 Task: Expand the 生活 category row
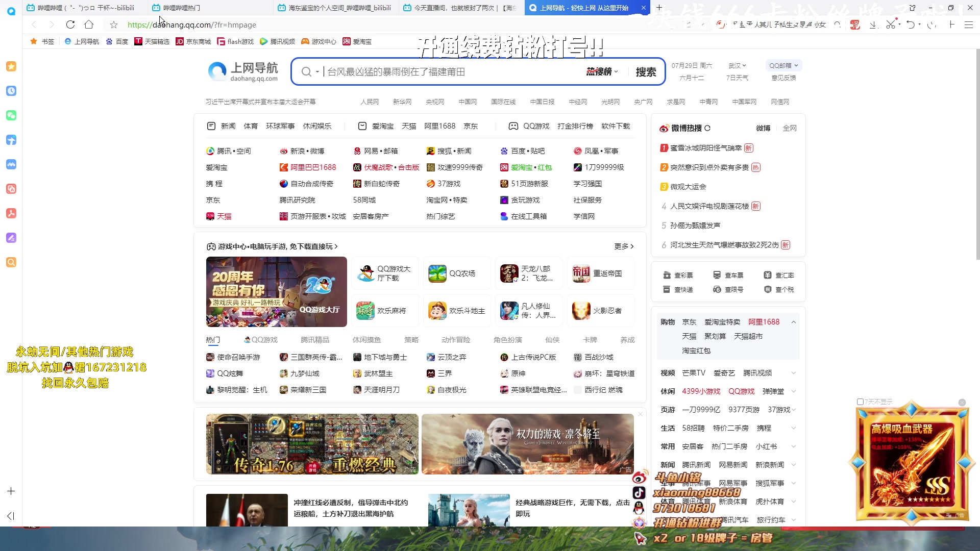(794, 428)
